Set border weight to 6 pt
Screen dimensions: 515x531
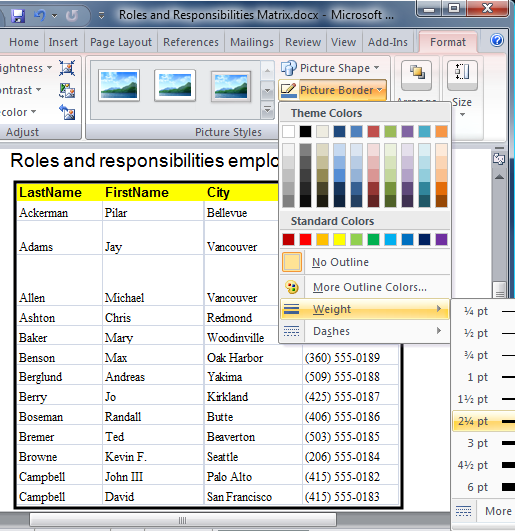coord(484,487)
